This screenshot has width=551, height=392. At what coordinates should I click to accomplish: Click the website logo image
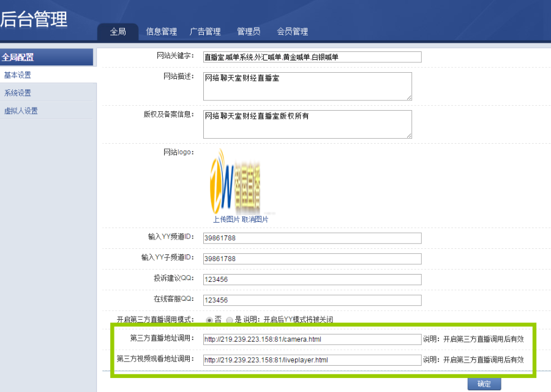pos(234,180)
